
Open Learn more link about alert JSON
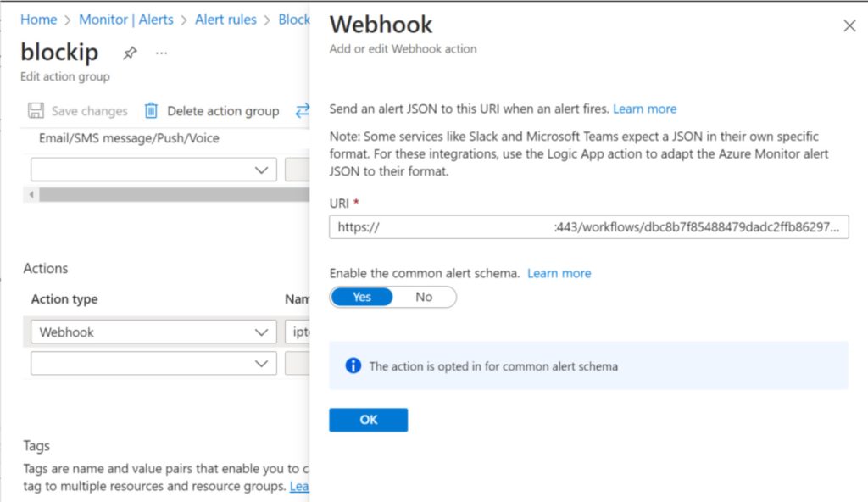(644, 109)
